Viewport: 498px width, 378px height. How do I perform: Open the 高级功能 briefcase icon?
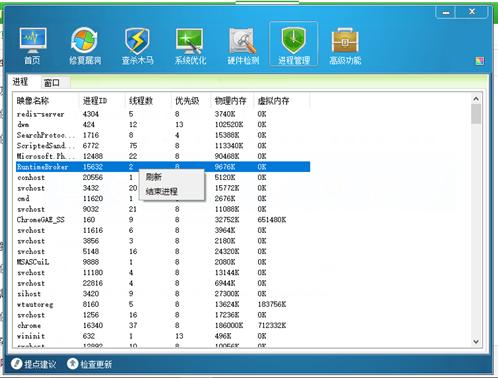point(345,46)
